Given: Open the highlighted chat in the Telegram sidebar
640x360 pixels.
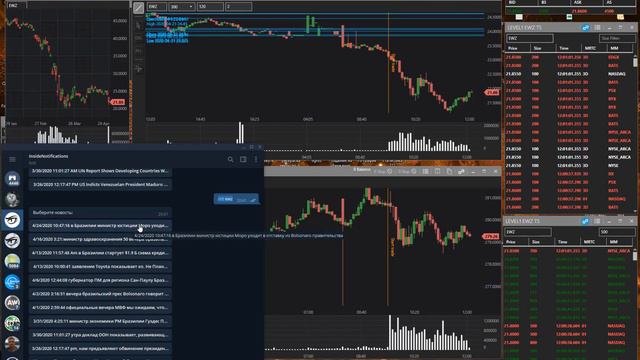Looking at the screenshot, I should (x=12, y=220).
